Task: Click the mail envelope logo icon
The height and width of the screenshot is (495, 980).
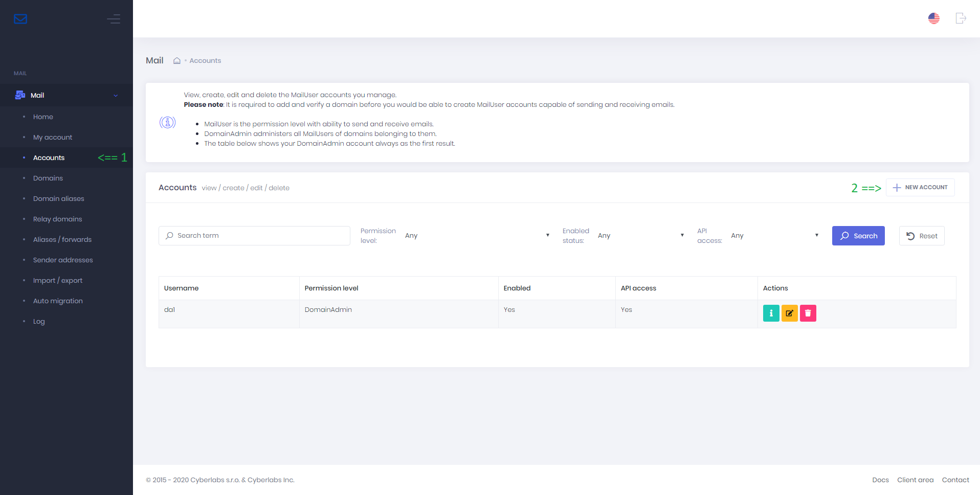Action: [20, 19]
